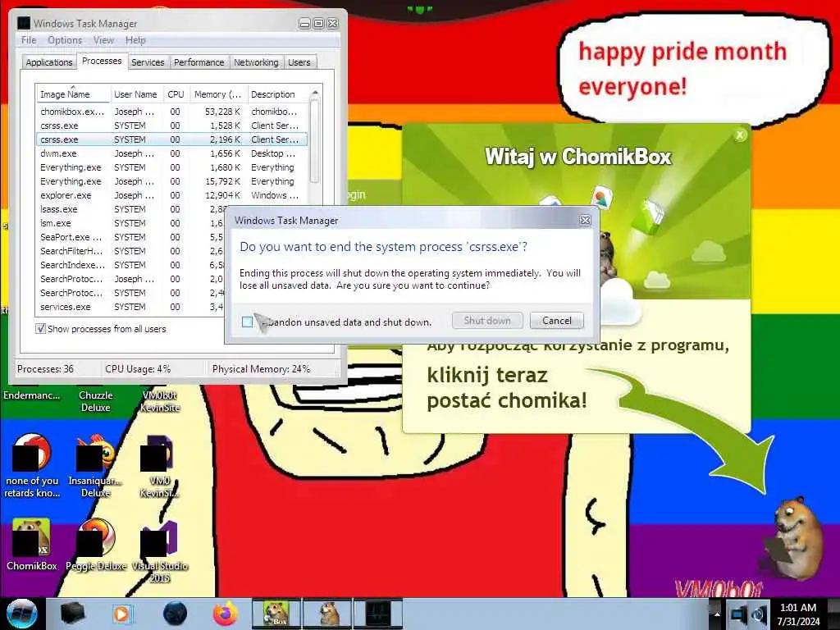Click the process list scrollbar up arrow
This screenshot has width=840, height=630.
tap(315, 94)
